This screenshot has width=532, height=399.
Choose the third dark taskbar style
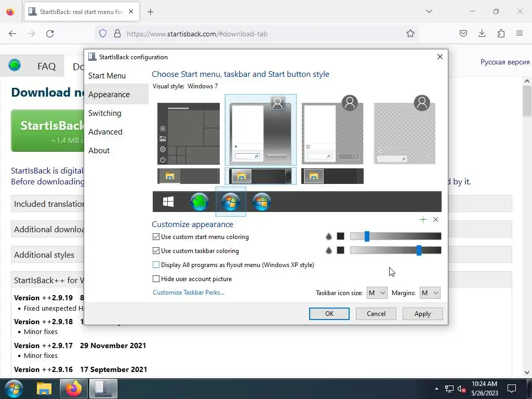click(332, 176)
